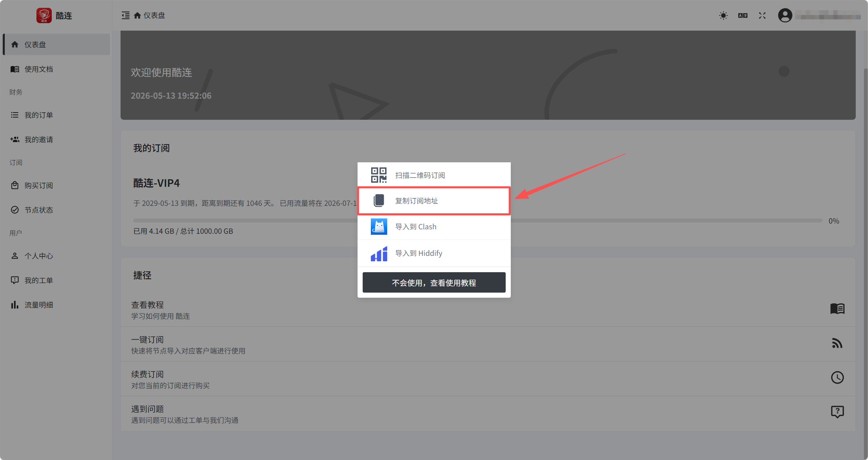Click the RSS feed icon in 一键订阅 row

(x=837, y=343)
